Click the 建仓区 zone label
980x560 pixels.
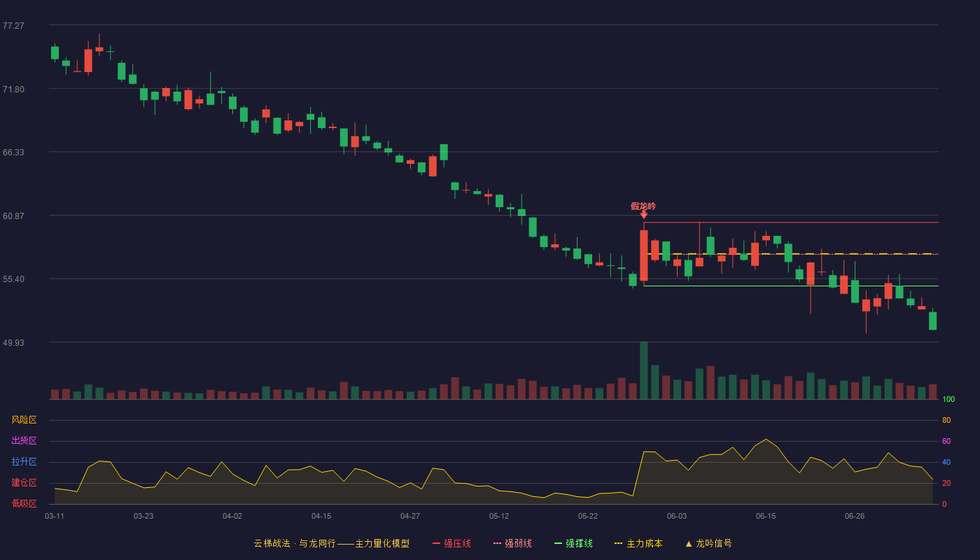[24, 483]
